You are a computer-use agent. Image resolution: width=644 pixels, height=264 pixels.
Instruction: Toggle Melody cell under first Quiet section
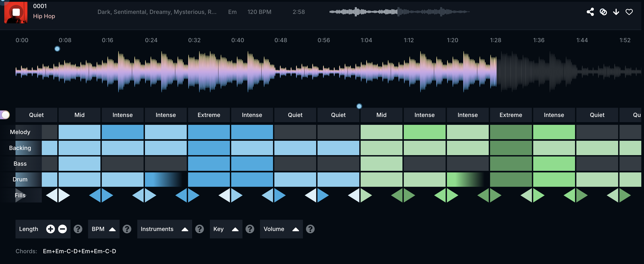[x=49, y=132]
